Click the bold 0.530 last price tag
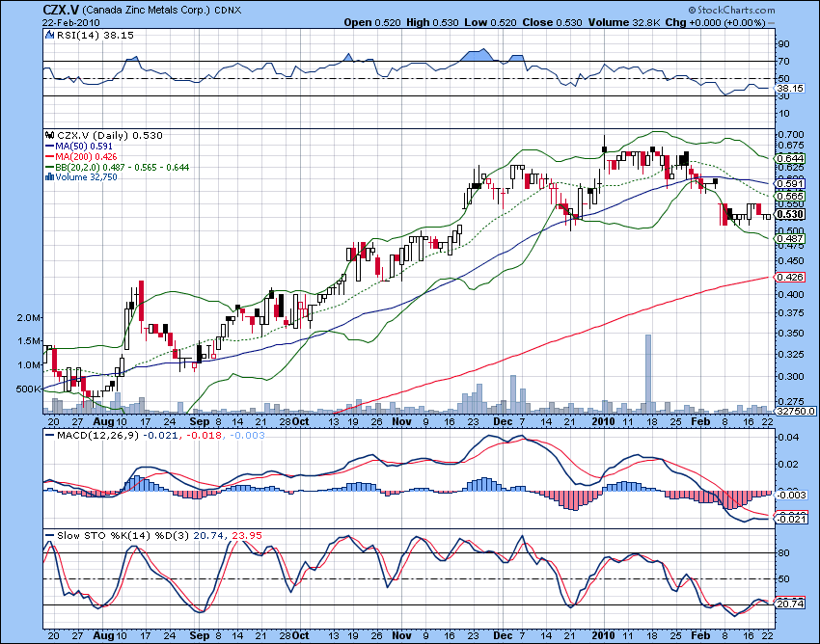Viewport: 820px width, 644px height. (x=791, y=214)
